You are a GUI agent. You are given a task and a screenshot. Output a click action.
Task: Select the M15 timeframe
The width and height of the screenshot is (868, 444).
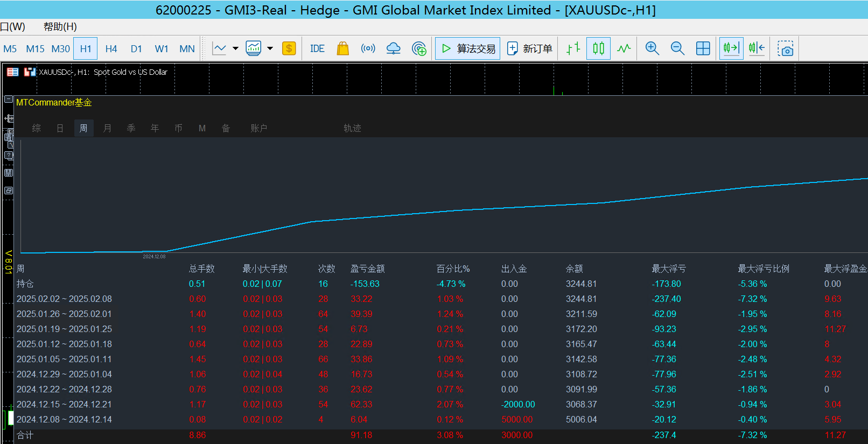pos(36,49)
